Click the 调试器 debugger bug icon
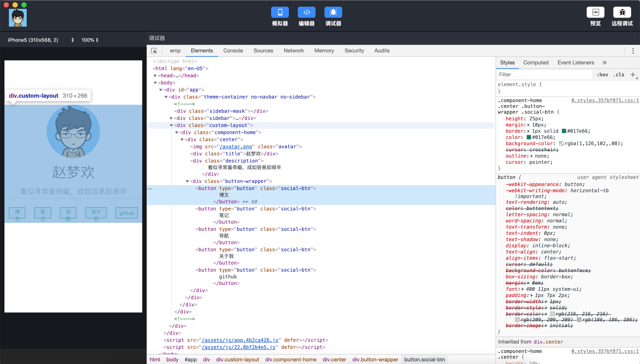Viewport: 640px width, 364px height. click(333, 12)
